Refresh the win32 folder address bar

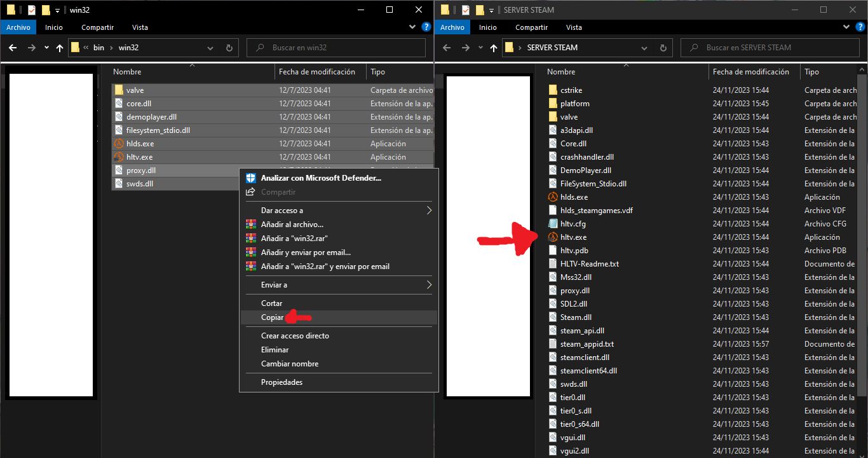(229, 48)
